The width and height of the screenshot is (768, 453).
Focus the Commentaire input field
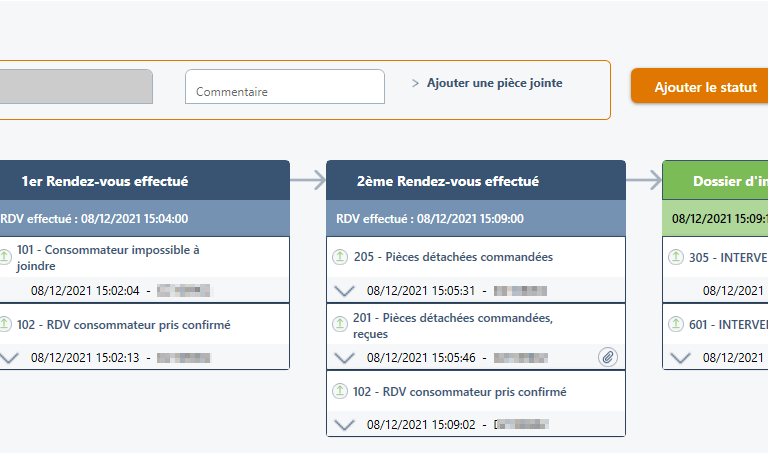click(x=285, y=87)
